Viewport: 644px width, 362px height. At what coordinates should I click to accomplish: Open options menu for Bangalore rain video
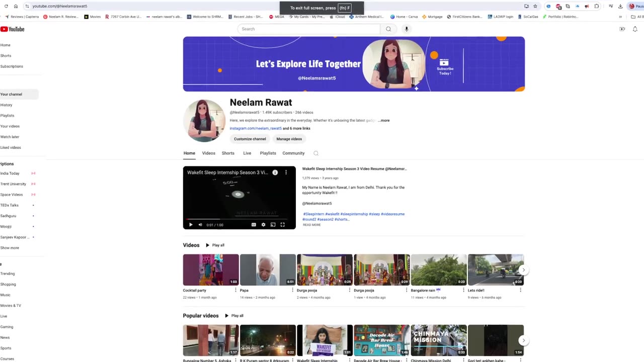click(x=463, y=290)
